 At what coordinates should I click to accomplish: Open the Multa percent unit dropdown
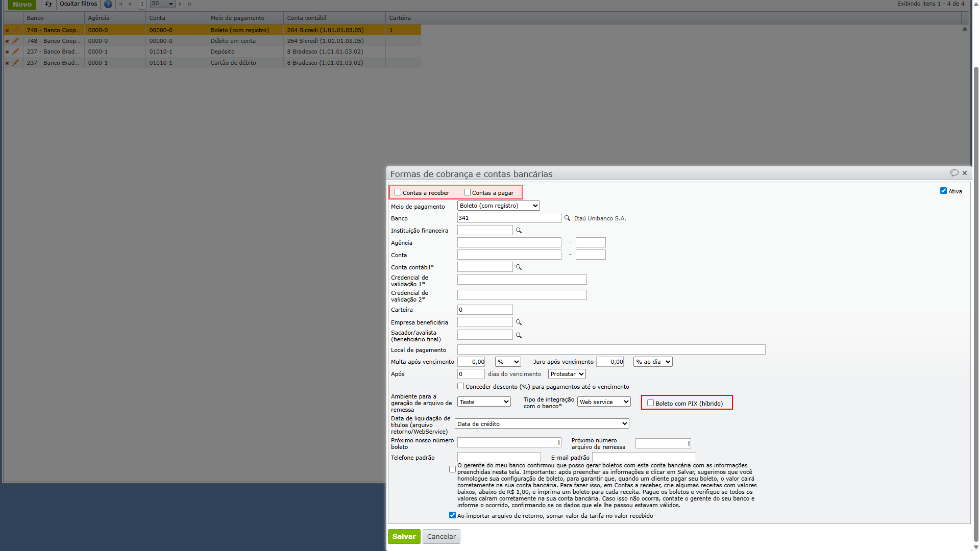pyautogui.click(x=508, y=362)
